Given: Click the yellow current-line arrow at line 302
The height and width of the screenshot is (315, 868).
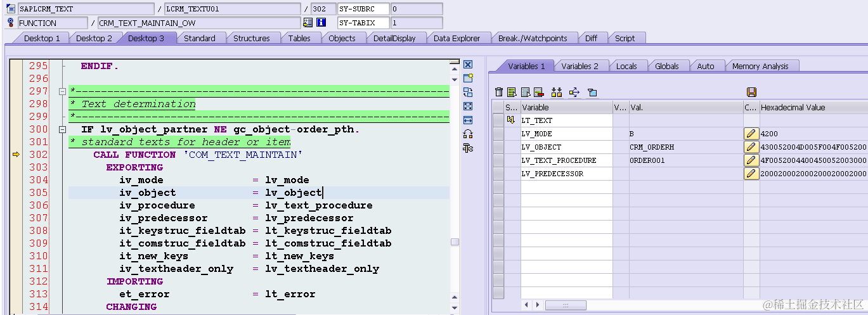Looking at the screenshot, I should 16,155.
